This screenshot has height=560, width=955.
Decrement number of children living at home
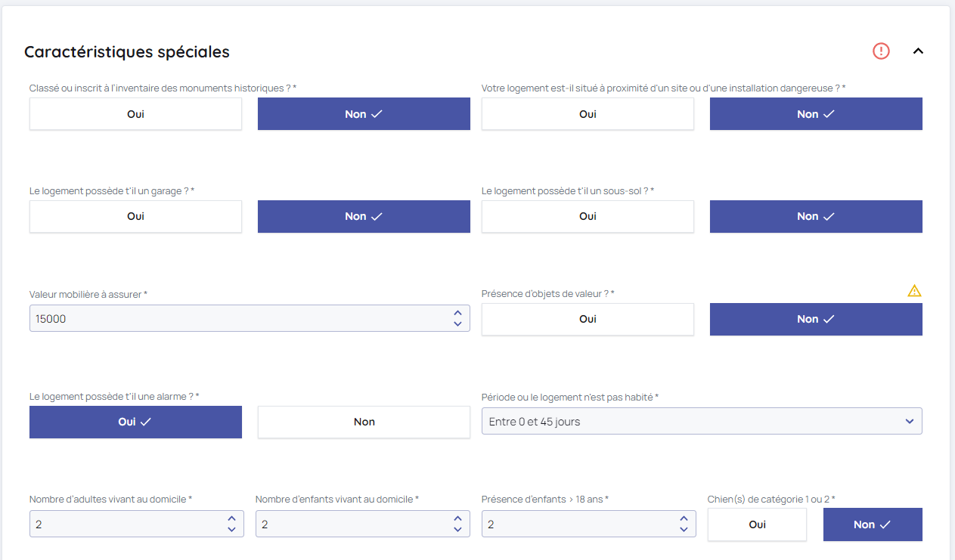[x=457, y=530]
